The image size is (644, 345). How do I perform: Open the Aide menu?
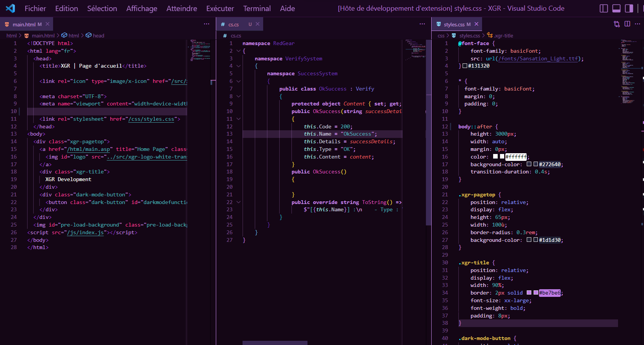(x=287, y=8)
